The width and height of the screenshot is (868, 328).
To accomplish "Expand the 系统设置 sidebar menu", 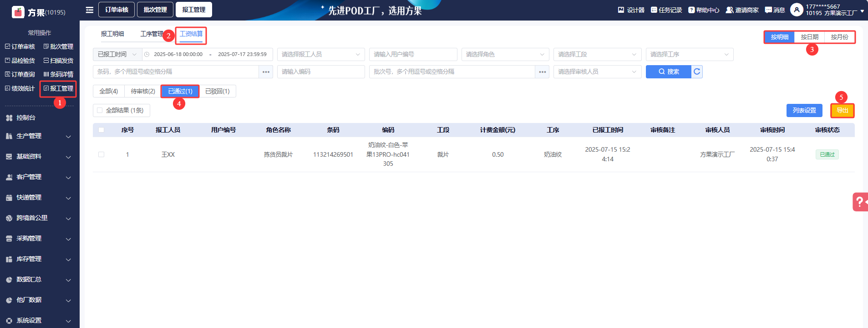I will 40,321.
